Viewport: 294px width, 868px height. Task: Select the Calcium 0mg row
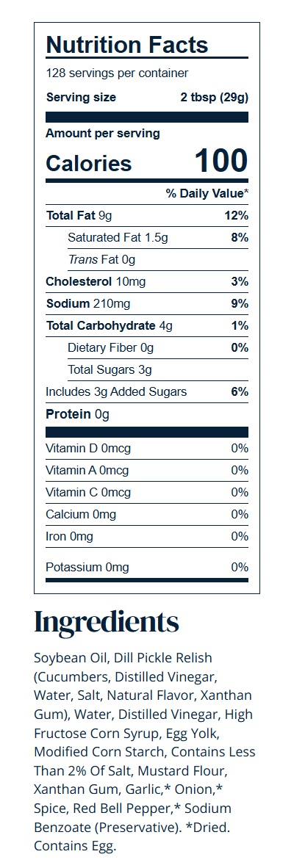pyautogui.click(x=147, y=514)
